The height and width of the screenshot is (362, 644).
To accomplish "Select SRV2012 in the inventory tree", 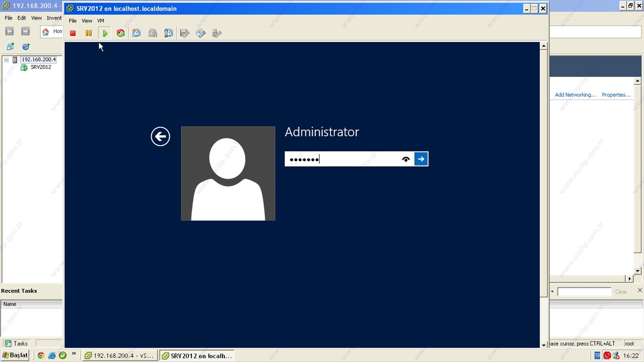I will (x=41, y=67).
